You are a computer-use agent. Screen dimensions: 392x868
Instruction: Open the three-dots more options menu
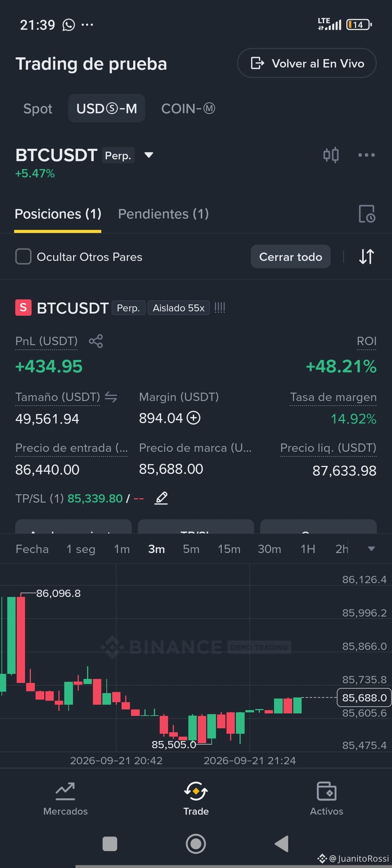click(x=366, y=155)
